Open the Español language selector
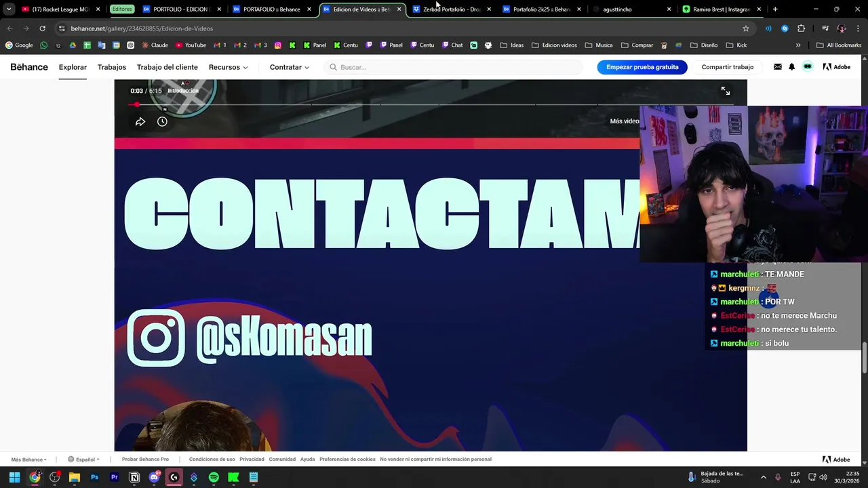 83,460
